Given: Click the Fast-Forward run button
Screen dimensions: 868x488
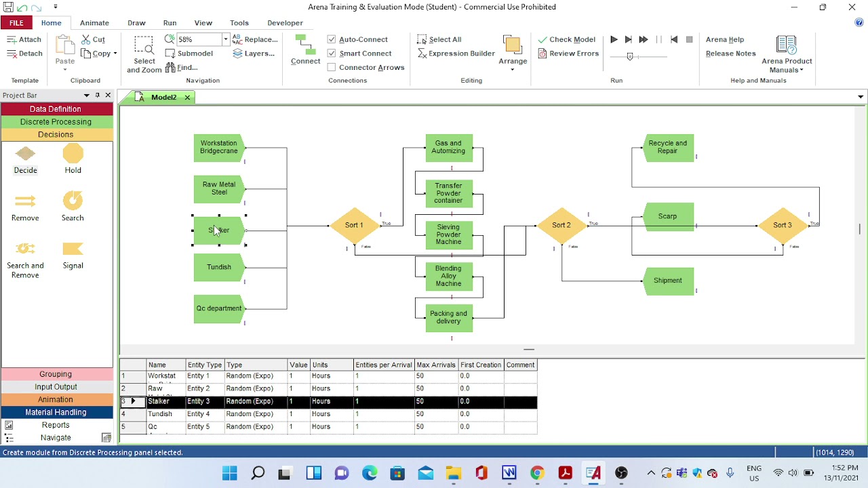Looking at the screenshot, I should tap(644, 39).
